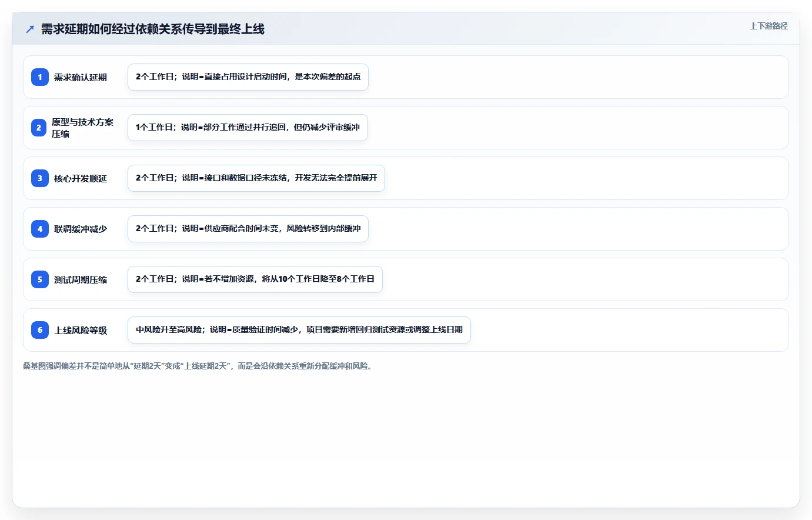Image resolution: width=812 pixels, height=520 pixels.
Task: Click the 上下游路径 label in header
Action: click(768, 26)
